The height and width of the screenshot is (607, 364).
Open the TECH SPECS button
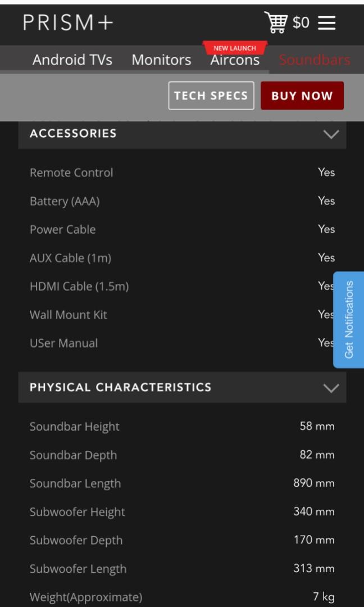click(x=211, y=96)
